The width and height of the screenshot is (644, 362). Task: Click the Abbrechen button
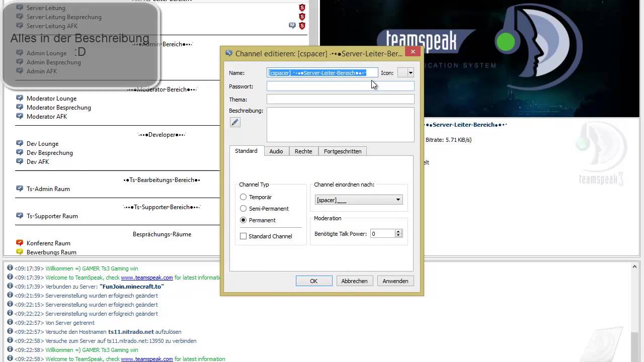point(355,281)
